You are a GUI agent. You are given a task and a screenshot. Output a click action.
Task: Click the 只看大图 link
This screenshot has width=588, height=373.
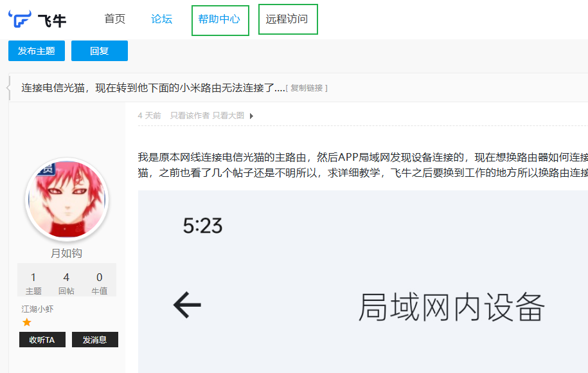(228, 116)
